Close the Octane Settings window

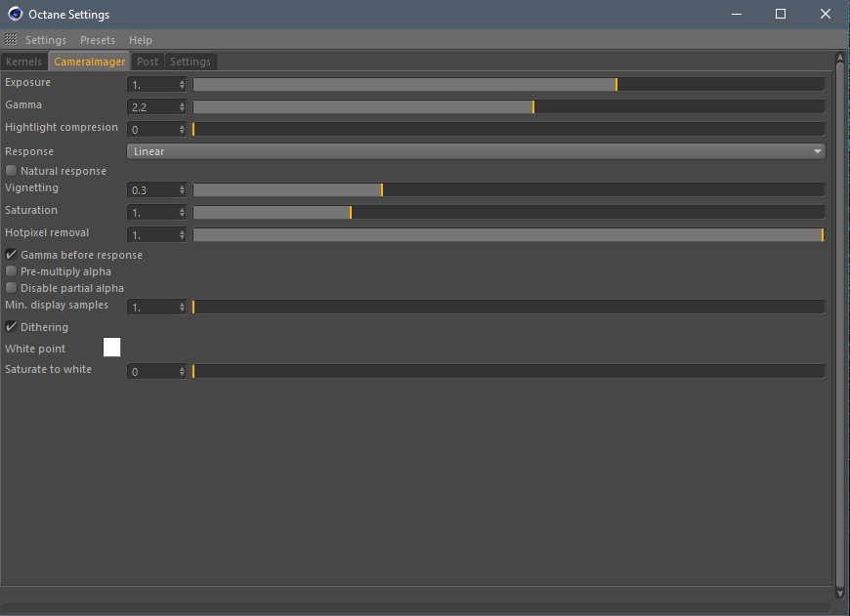coord(825,14)
